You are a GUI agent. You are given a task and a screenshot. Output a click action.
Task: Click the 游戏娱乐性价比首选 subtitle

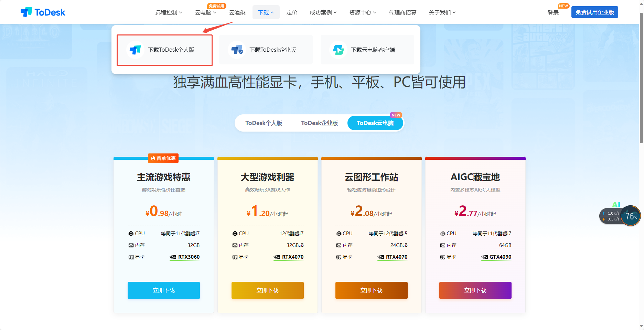[x=164, y=190]
